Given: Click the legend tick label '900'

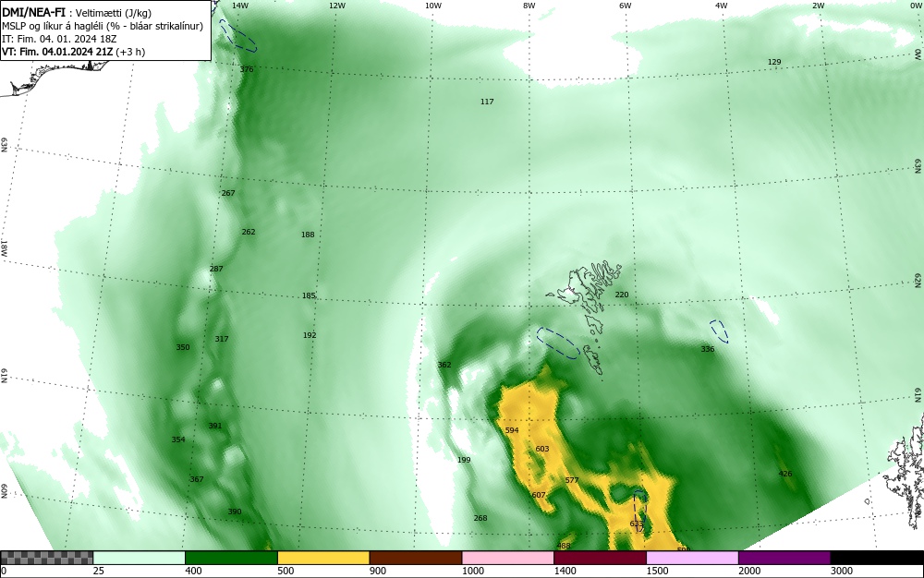Looking at the screenshot, I should coord(378,571).
